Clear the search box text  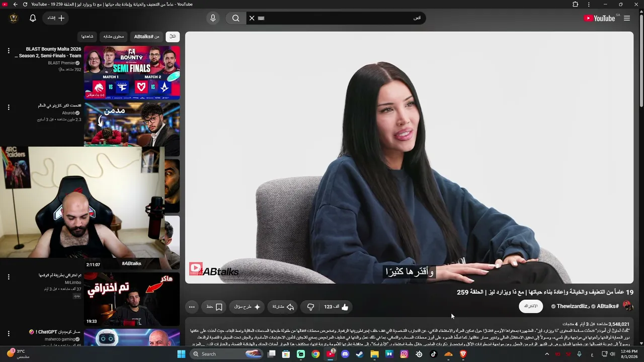pyautogui.click(x=252, y=18)
